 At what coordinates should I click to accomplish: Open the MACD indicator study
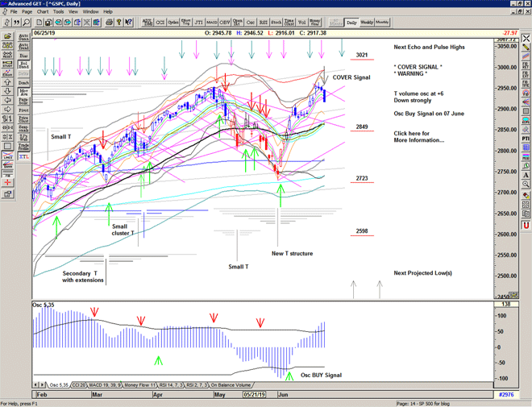(x=212, y=23)
